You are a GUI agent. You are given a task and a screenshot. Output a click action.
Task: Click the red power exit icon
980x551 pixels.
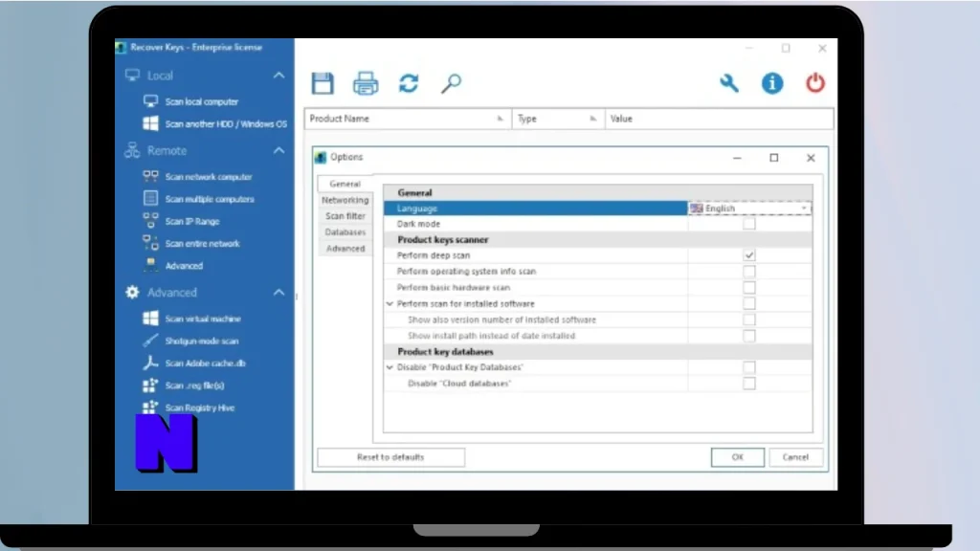815,83
